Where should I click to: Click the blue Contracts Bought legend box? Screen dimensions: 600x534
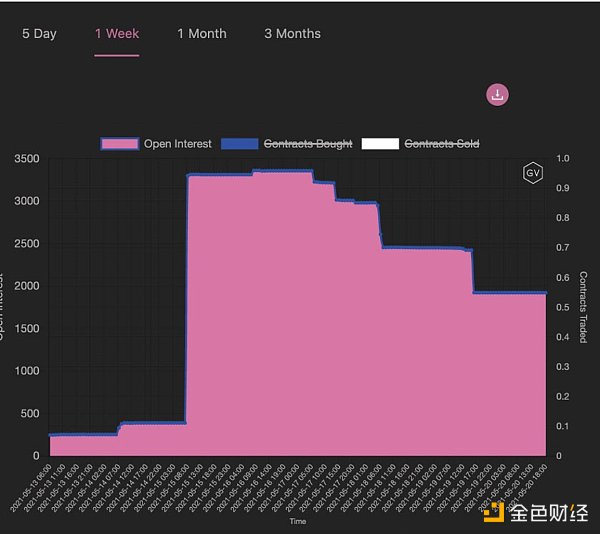click(238, 144)
